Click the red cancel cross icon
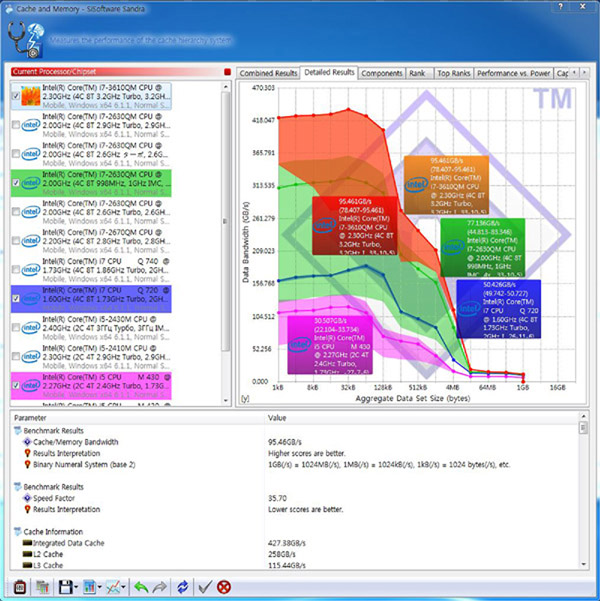 tap(224, 587)
